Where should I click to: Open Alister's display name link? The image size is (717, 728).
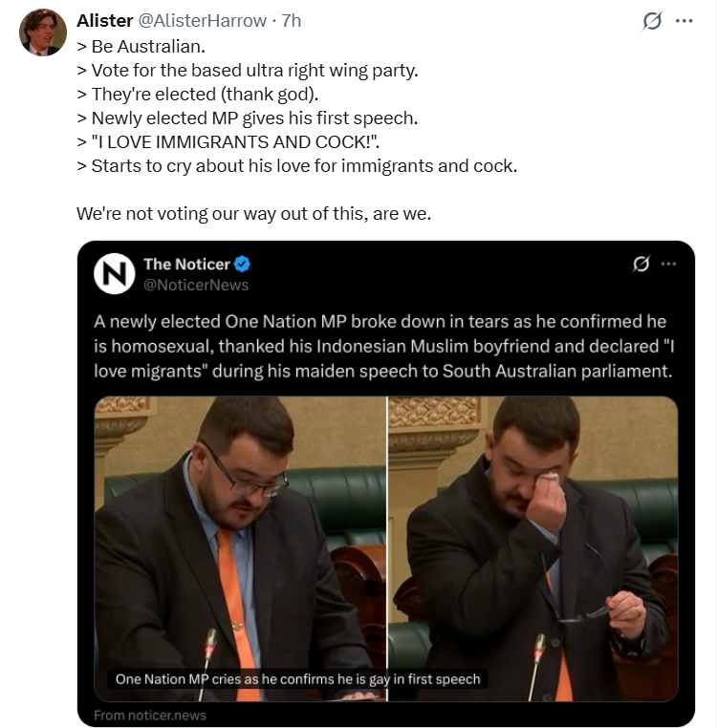pos(105,21)
